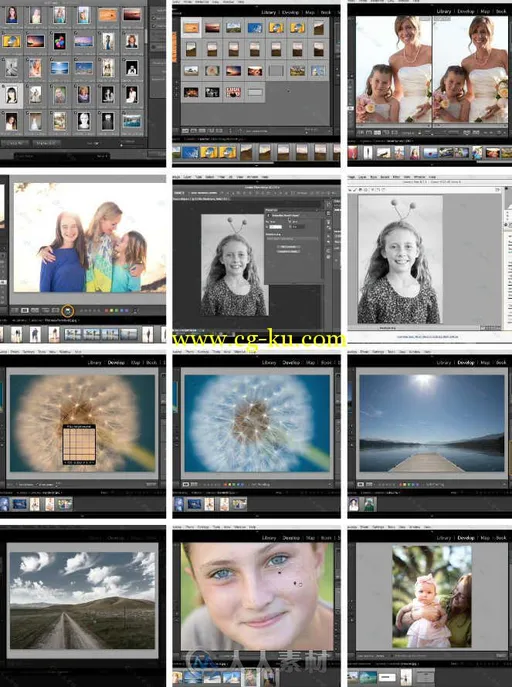
Task: Select loupe view icon under three-girls photo
Action: 25,311
